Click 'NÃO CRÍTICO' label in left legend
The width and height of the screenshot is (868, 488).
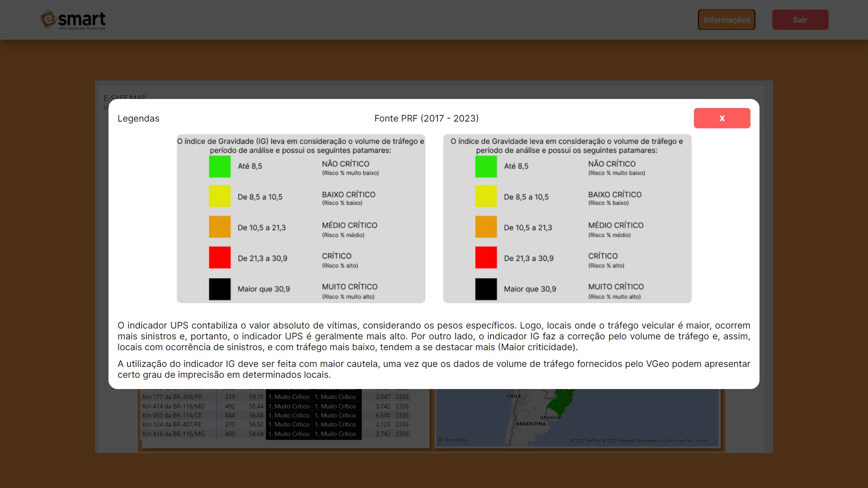(346, 164)
